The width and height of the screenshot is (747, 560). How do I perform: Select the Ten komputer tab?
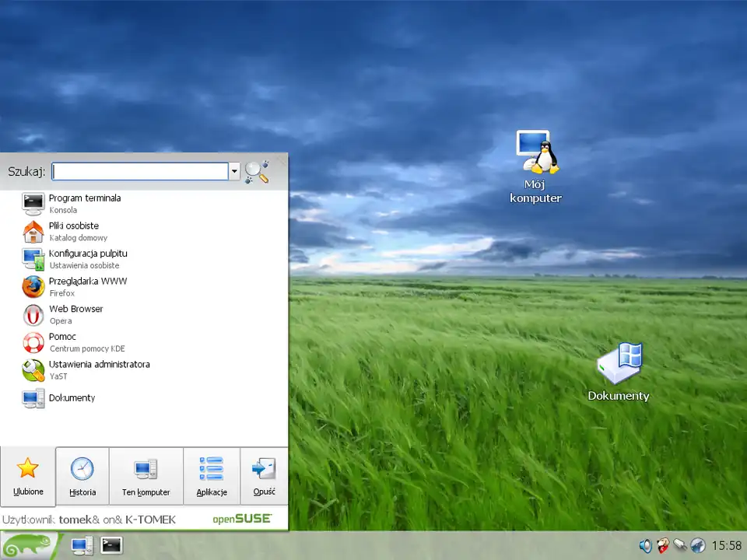coord(146,476)
